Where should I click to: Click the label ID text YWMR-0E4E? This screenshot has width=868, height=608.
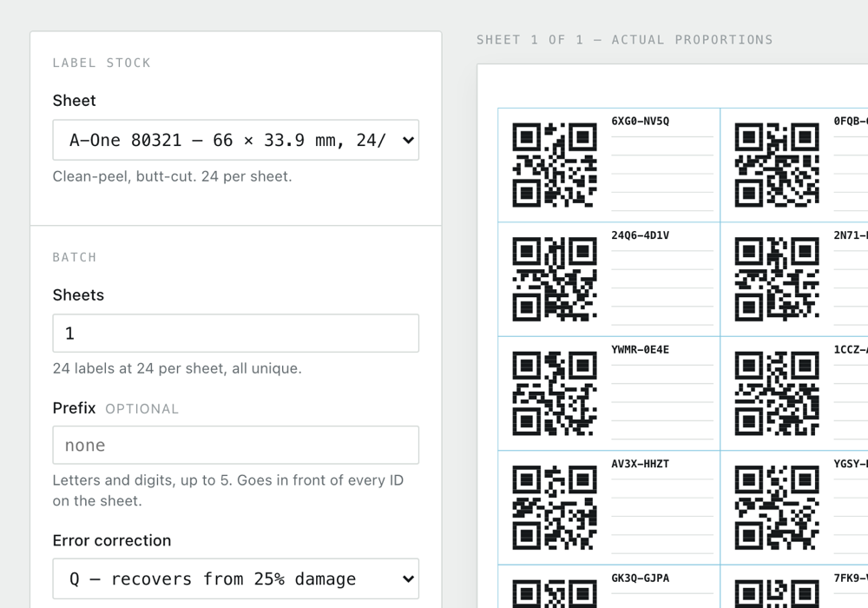click(641, 349)
